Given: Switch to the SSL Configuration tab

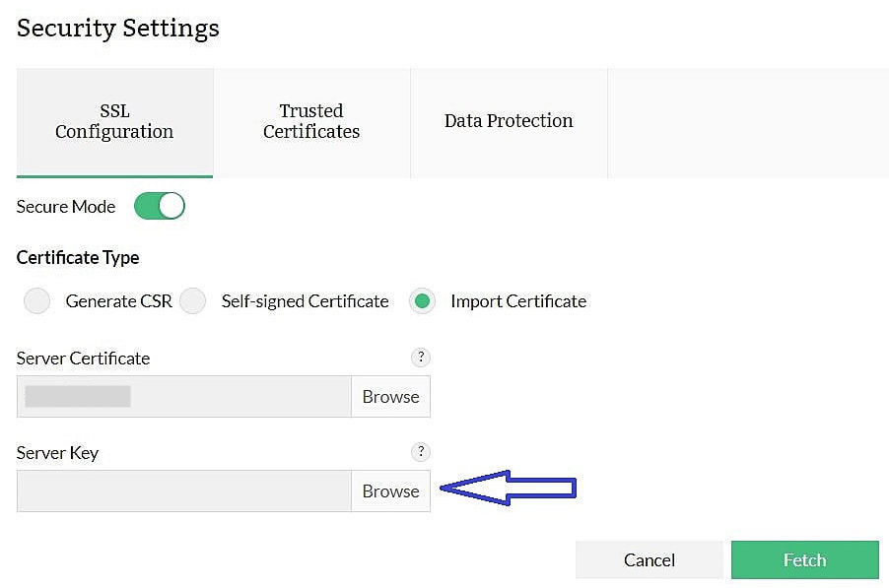Looking at the screenshot, I should 114,121.
